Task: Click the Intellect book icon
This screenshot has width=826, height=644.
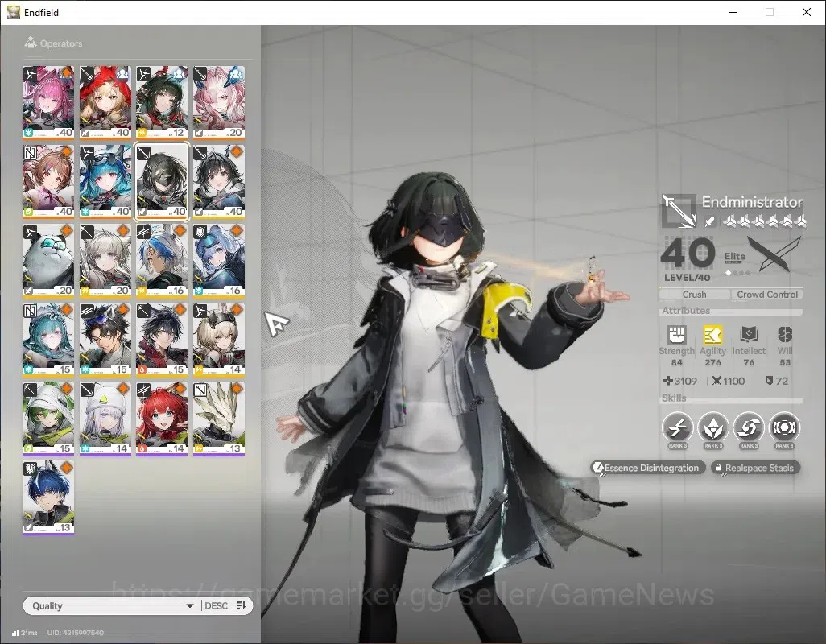Action: tap(749, 334)
